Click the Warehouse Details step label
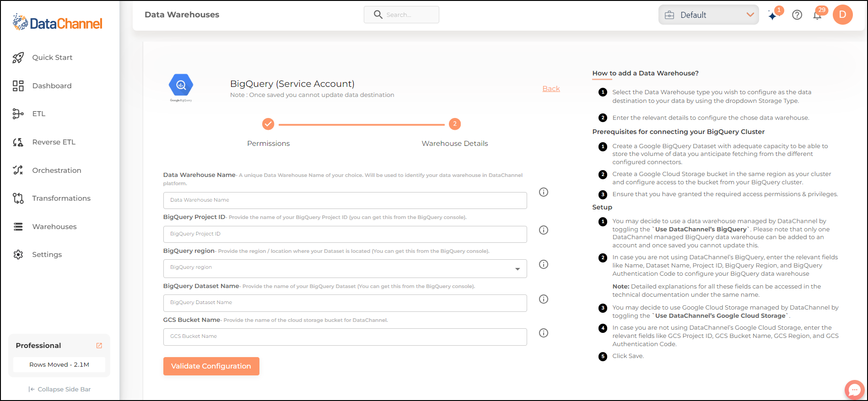The image size is (868, 401). click(455, 144)
